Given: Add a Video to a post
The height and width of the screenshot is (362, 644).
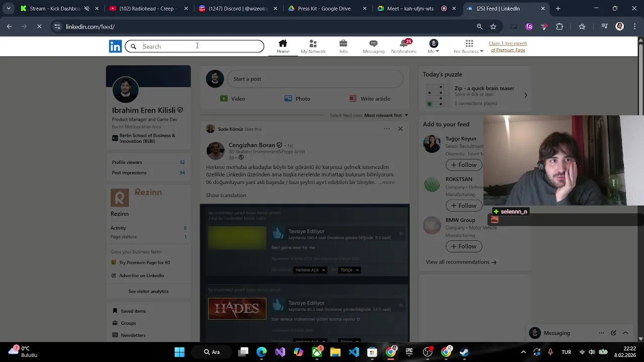Looking at the screenshot, I should tap(232, 99).
